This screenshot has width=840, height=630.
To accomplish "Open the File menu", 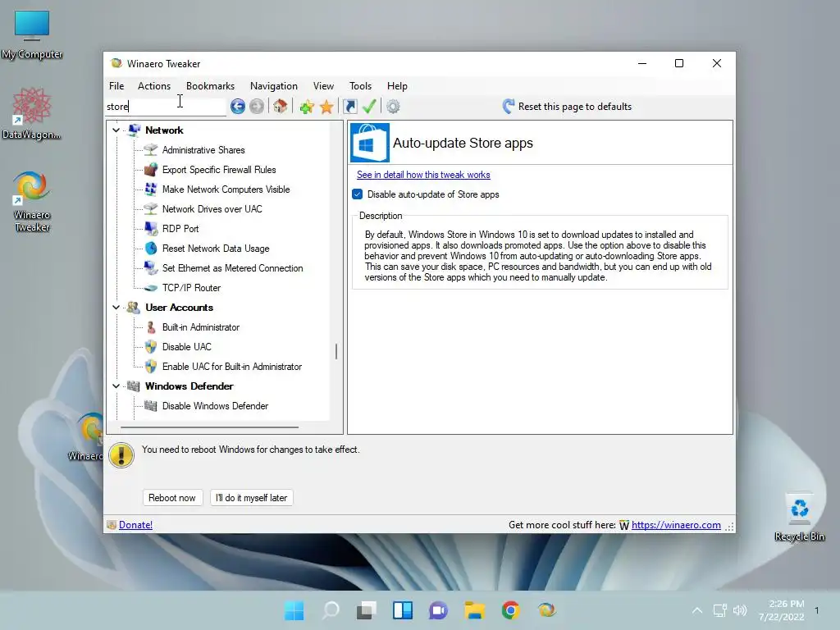I will pos(116,85).
